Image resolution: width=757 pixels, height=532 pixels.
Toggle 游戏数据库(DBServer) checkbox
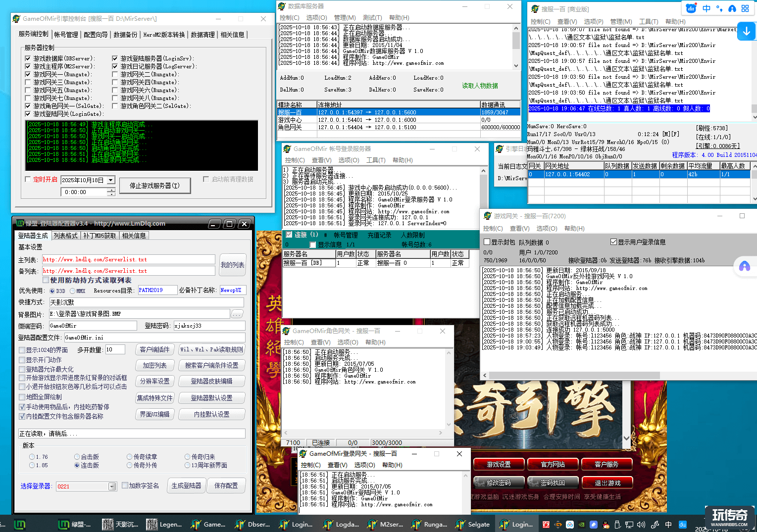coord(28,58)
